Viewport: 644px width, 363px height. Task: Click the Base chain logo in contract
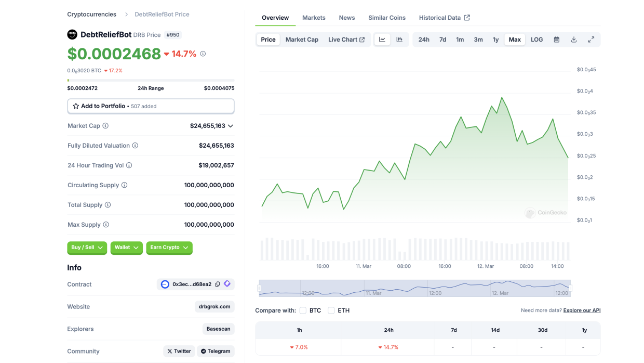pos(165,284)
